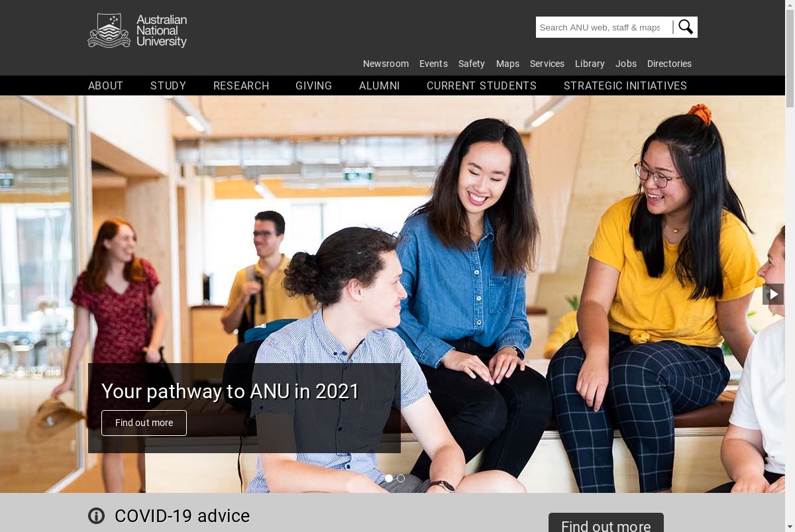Open the ABOUT menu
Viewport: 795px width, 532px height.
[x=106, y=85]
